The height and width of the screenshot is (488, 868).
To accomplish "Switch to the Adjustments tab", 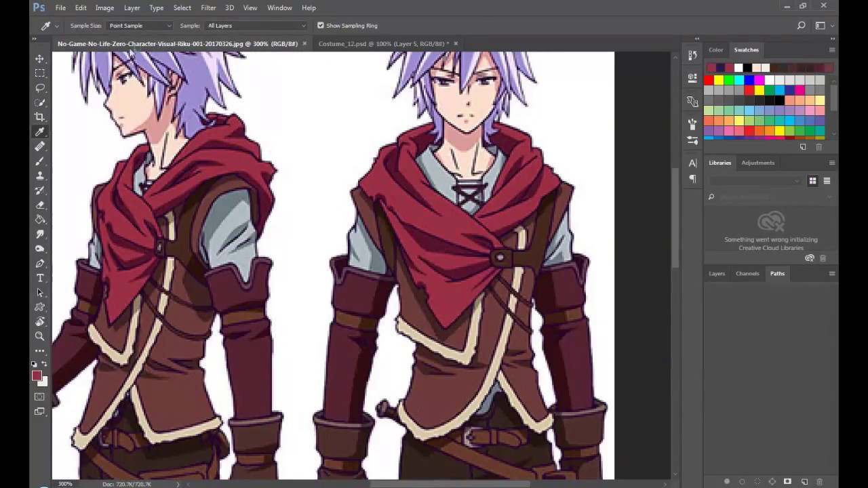I will [x=757, y=163].
